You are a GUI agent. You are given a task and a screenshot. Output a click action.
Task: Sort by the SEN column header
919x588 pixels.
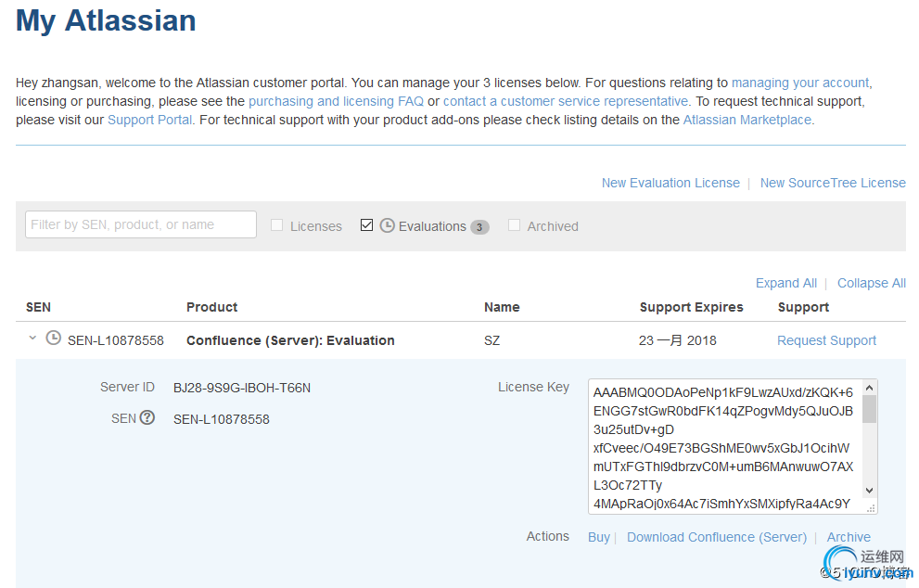click(x=38, y=307)
